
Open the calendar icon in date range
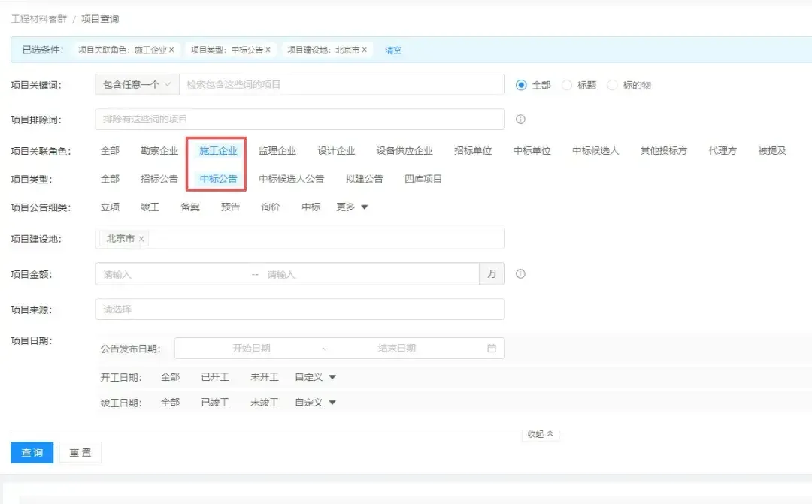pyautogui.click(x=492, y=349)
